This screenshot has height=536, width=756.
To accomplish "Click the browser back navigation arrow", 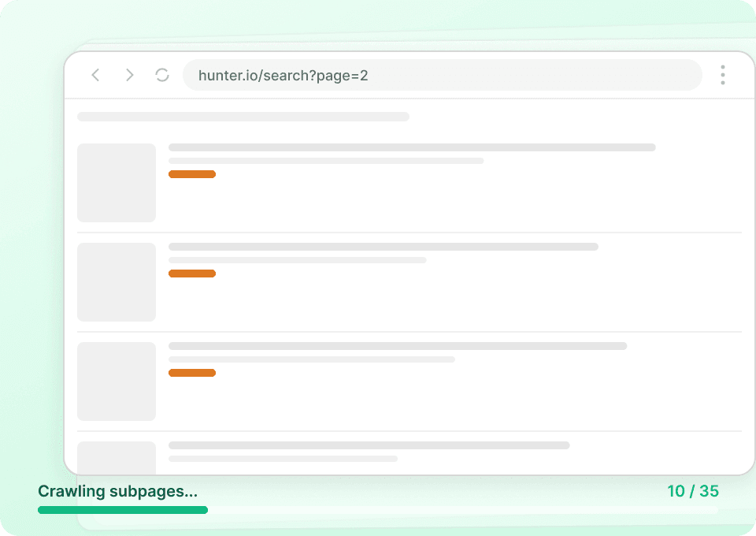I will (95, 75).
